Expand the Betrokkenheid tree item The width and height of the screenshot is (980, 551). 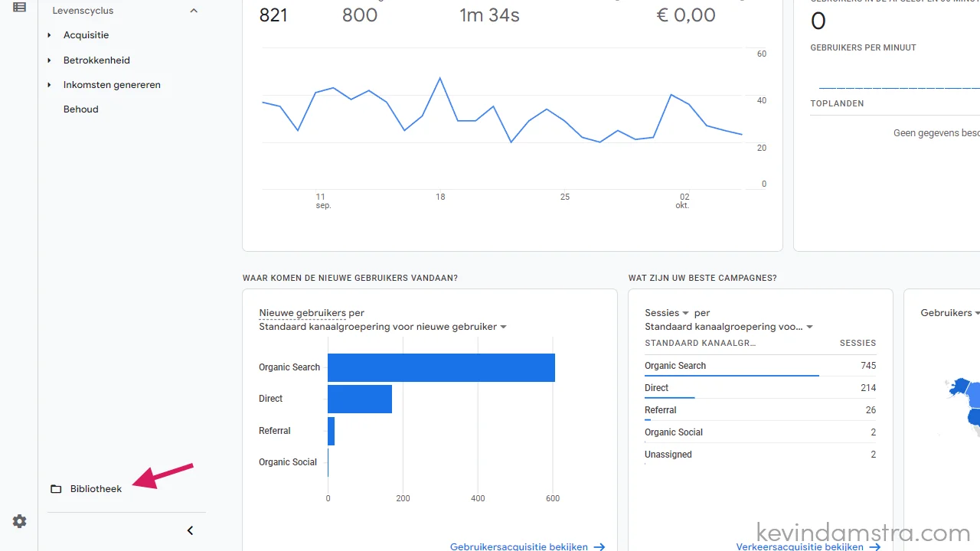(x=49, y=60)
